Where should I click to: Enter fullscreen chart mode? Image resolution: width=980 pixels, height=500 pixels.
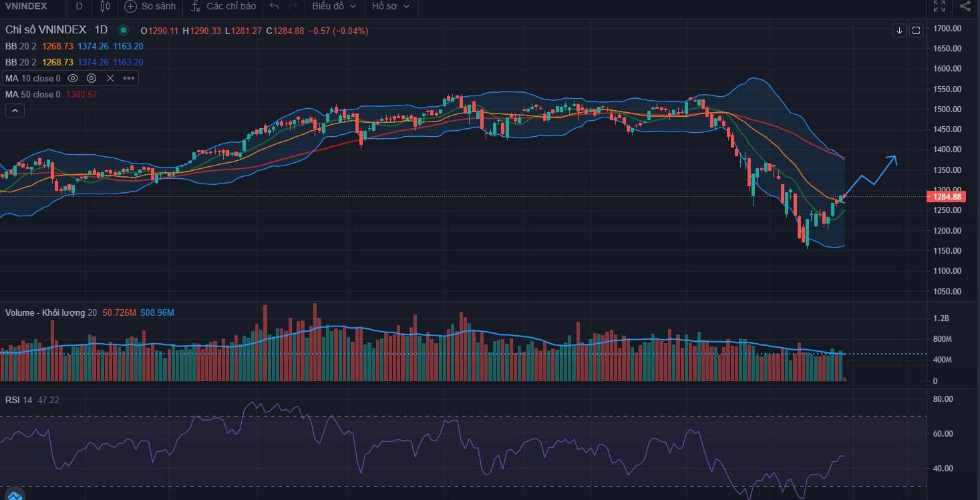point(939,6)
